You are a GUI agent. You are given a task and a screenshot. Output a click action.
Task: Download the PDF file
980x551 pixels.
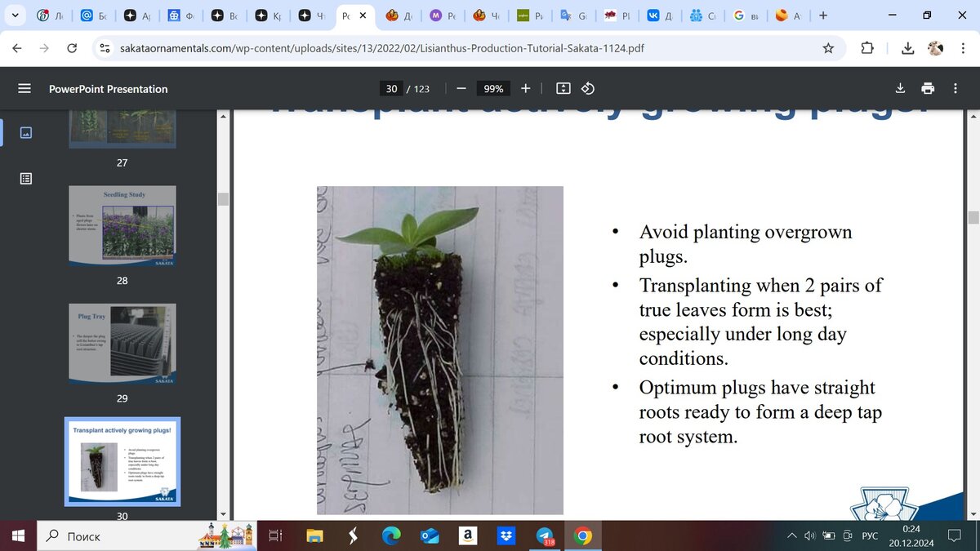click(x=900, y=88)
